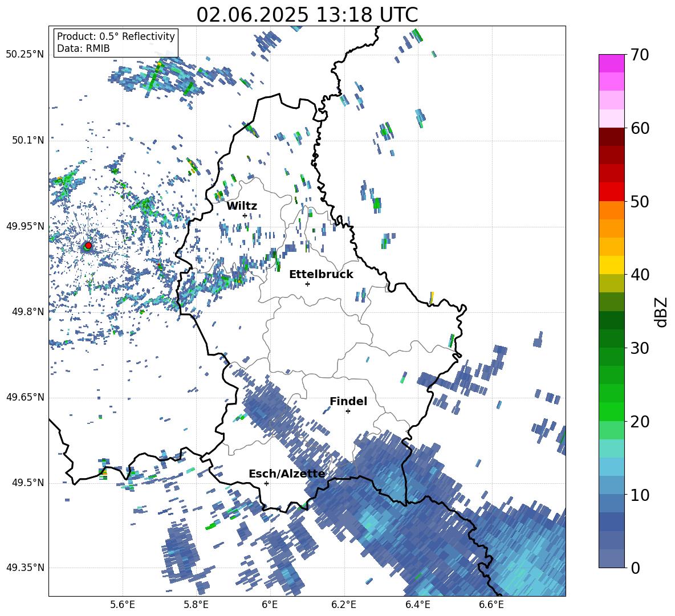Click the colorbar tick label 30
The image size is (675, 616).
pos(640,348)
